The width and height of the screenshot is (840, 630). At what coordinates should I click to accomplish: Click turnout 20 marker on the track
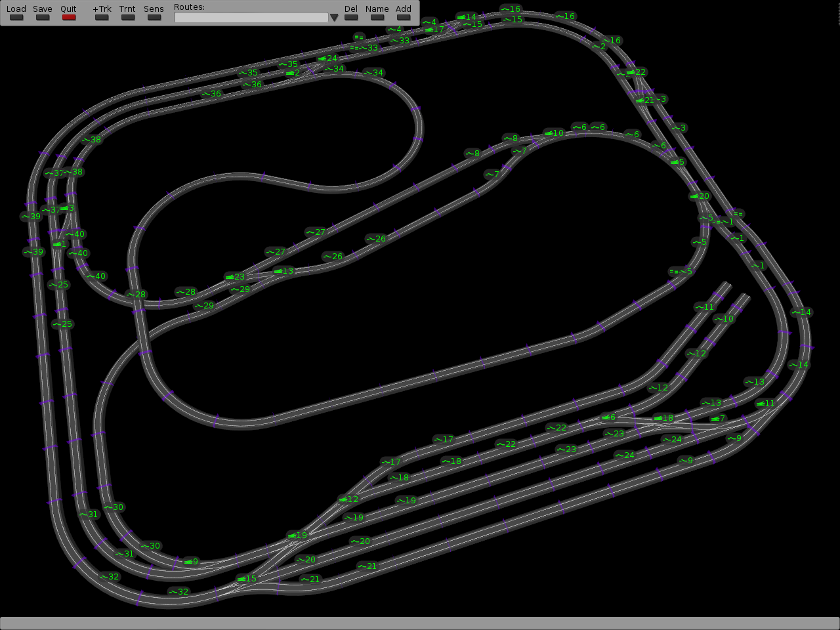[695, 196]
